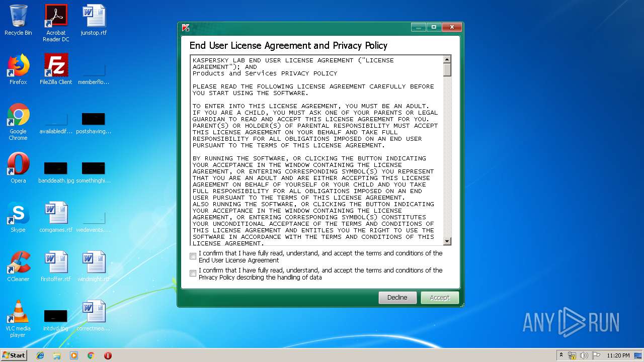Accept the Privacy Policy checkbox
Image resolution: width=644 pixels, height=362 pixels.
pyautogui.click(x=193, y=274)
